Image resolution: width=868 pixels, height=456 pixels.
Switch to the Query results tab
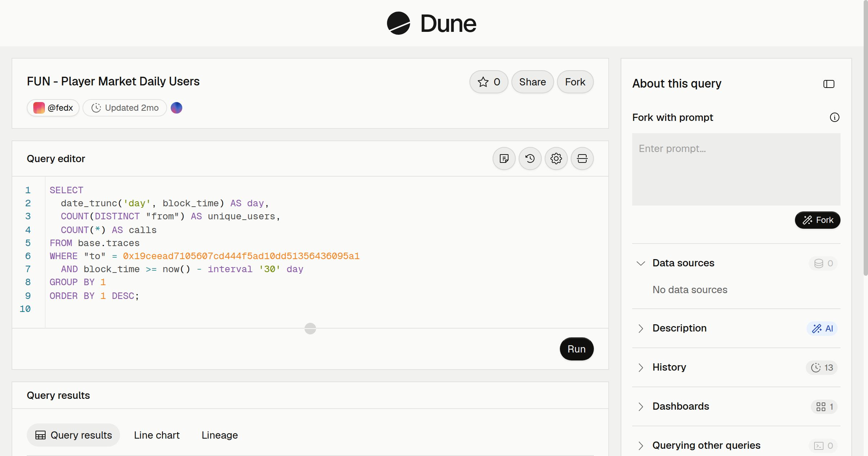[x=73, y=435]
